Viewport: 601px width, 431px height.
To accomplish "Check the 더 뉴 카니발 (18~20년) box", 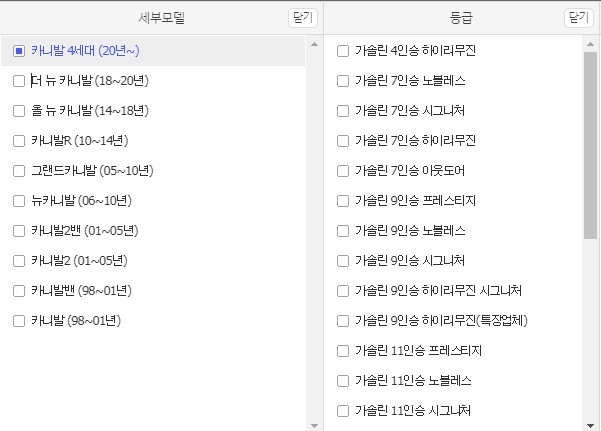I will [x=19, y=81].
